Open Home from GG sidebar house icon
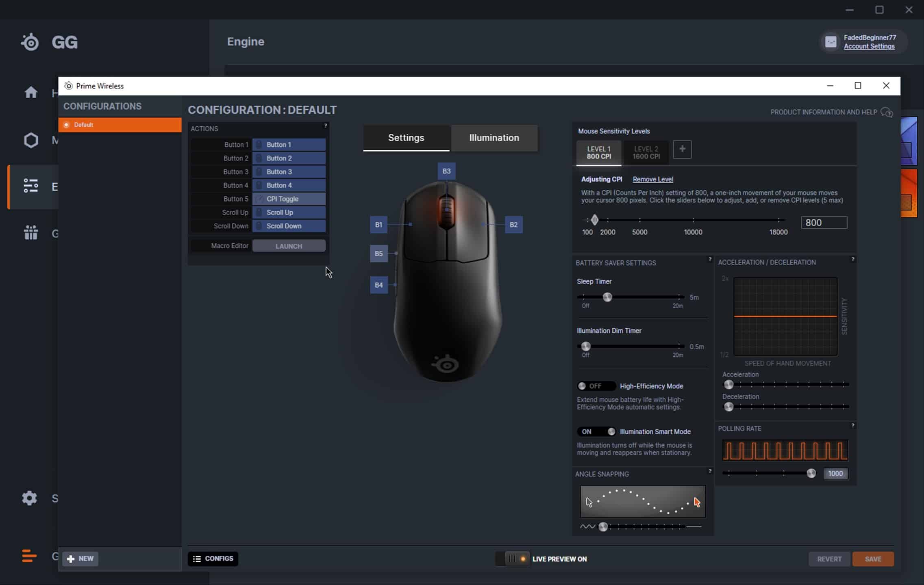Screen dimensions: 924x585 [31, 92]
